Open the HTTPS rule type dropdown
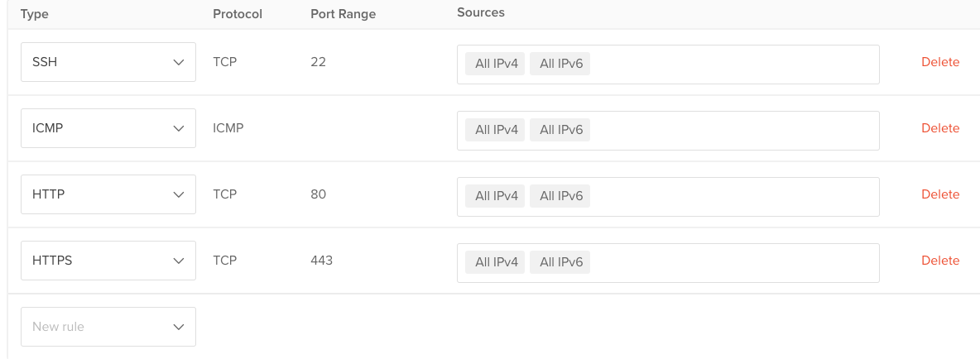 tap(108, 261)
